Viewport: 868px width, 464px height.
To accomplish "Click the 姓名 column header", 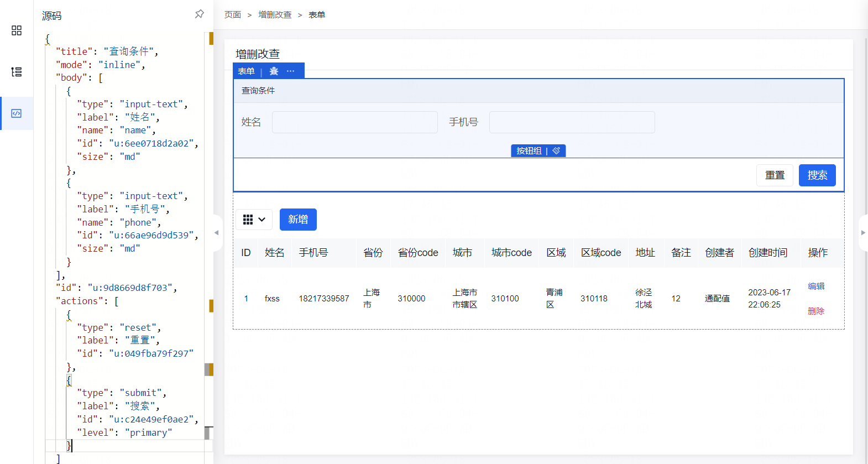I will click(275, 253).
